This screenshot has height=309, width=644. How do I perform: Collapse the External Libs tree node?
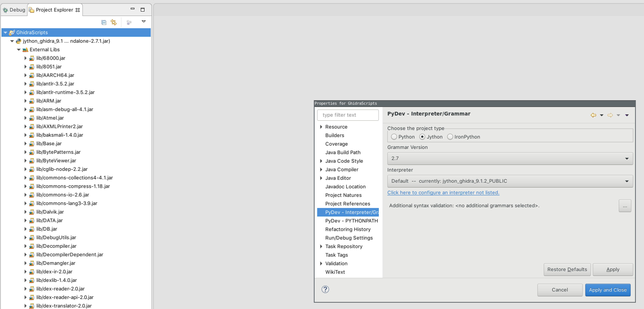pos(19,50)
